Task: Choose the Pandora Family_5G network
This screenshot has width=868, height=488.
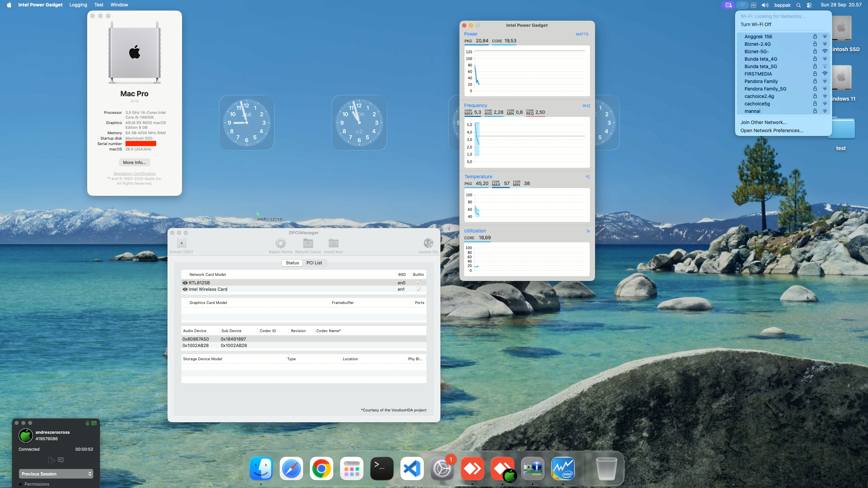Action: [784, 89]
